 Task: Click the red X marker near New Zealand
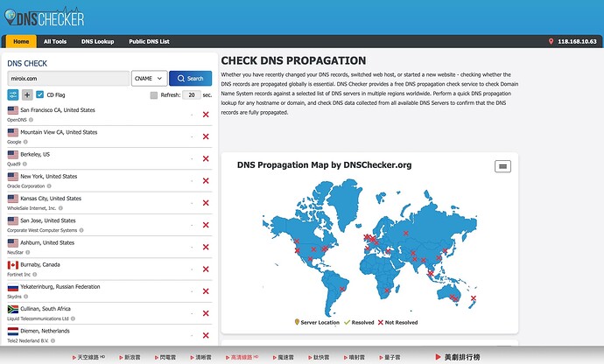point(474,298)
